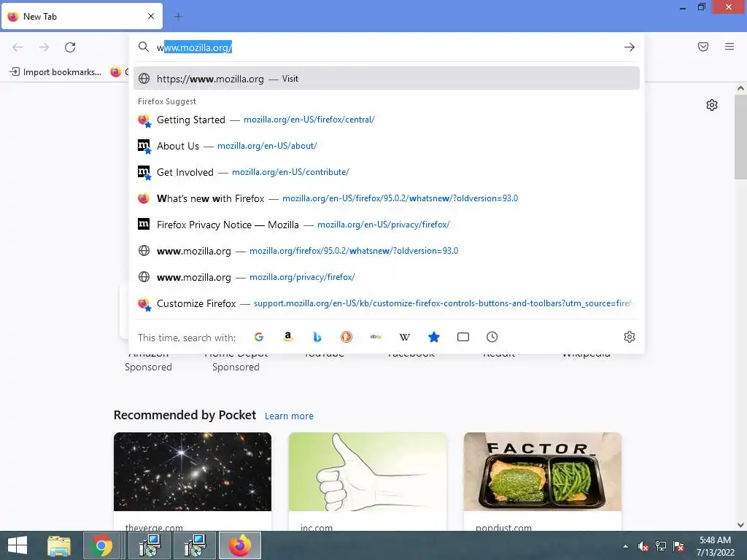
Task: Search this time with Amazon
Action: 287,337
